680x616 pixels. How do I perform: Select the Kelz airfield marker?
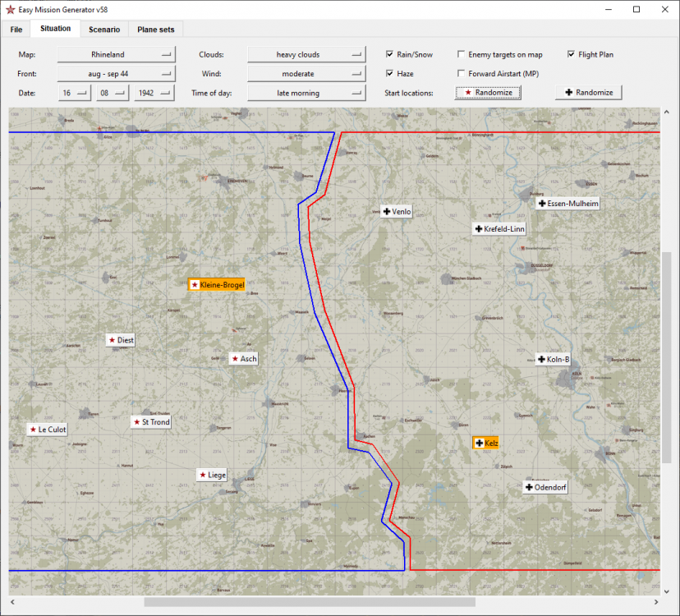pyautogui.click(x=485, y=443)
